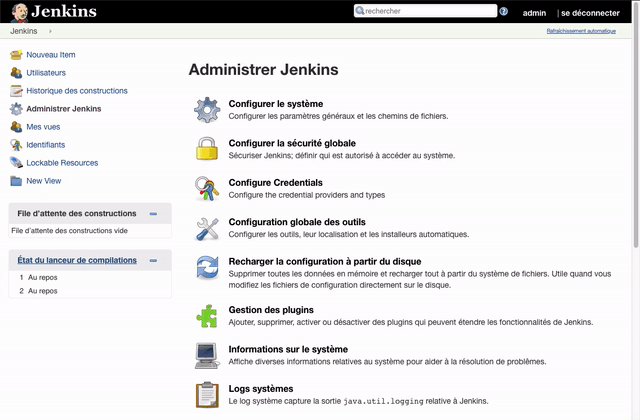Click the Jenkins breadcrumb link
This screenshot has height=420, width=640.
pyautogui.click(x=24, y=31)
